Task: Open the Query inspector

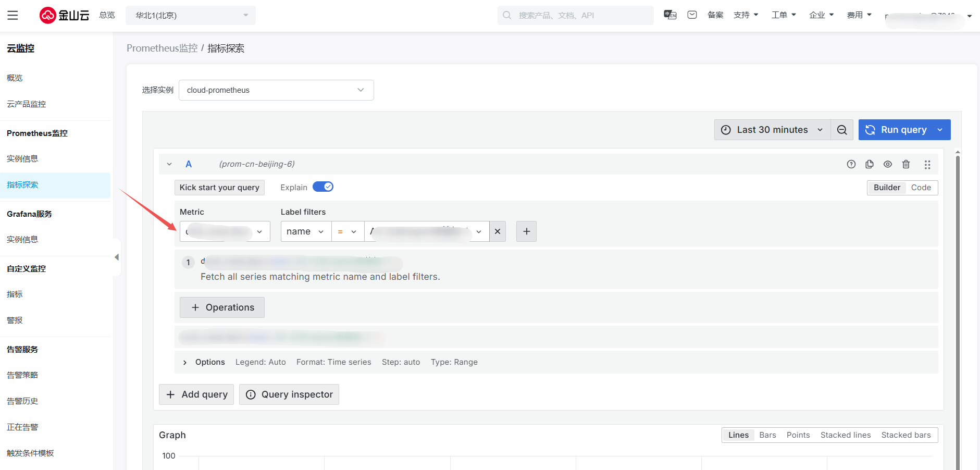Action: 289,394
